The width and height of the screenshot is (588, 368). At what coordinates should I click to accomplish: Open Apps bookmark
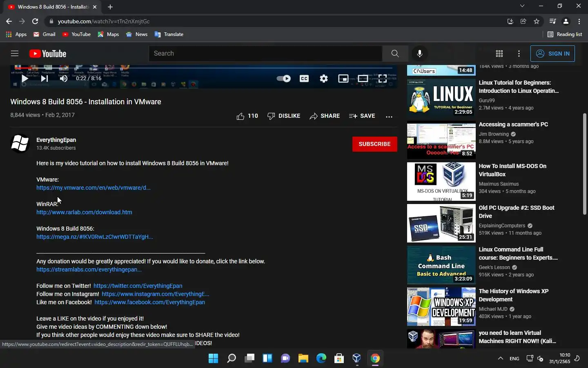pyautogui.click(x=16, y=34)
